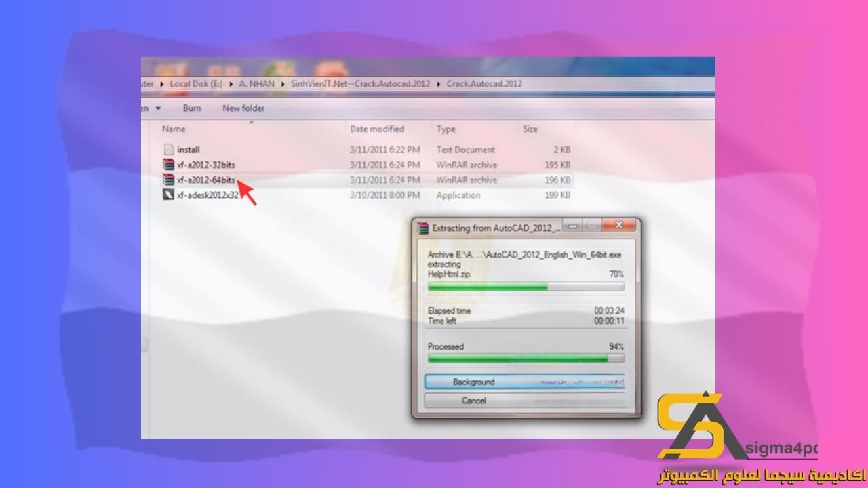
Task: Click the HelpHtml.zip file progress bar
Action: (x=526, y=287)
